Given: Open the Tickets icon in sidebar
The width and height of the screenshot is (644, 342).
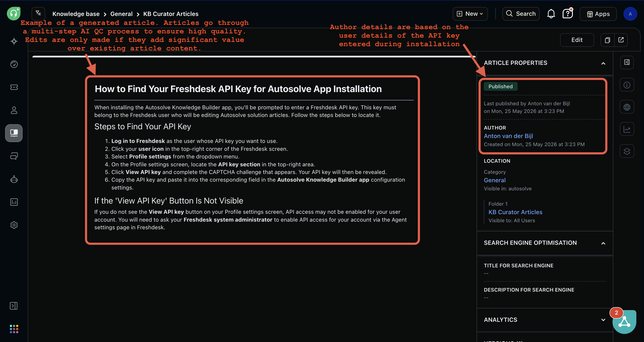Looking at the screenshot, I should point(14,87).
